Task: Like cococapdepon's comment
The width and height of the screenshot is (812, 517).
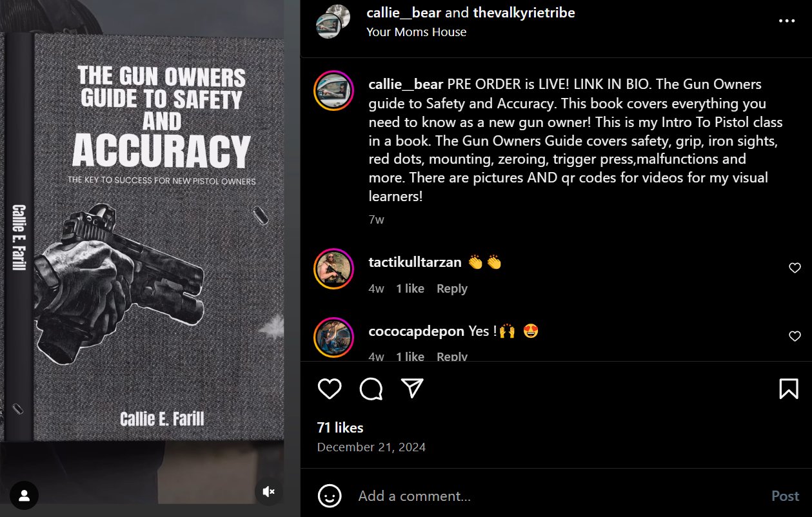Action: coord(795,337)
